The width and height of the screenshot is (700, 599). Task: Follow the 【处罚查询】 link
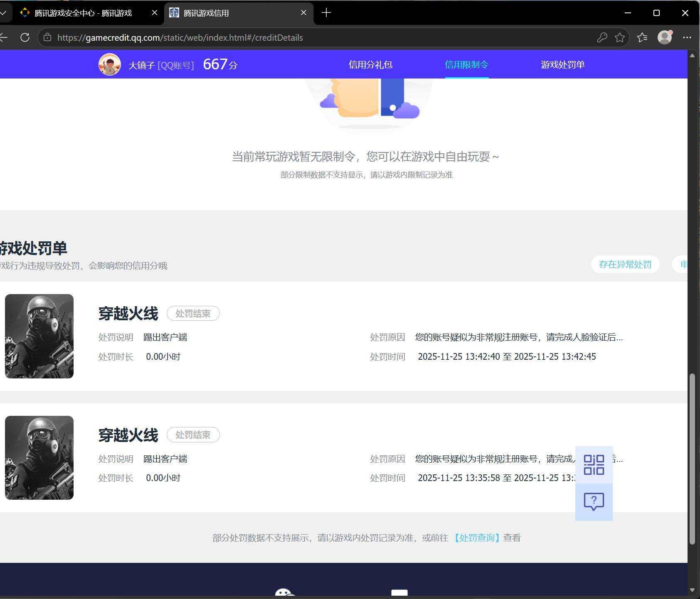tap(477, 538)
